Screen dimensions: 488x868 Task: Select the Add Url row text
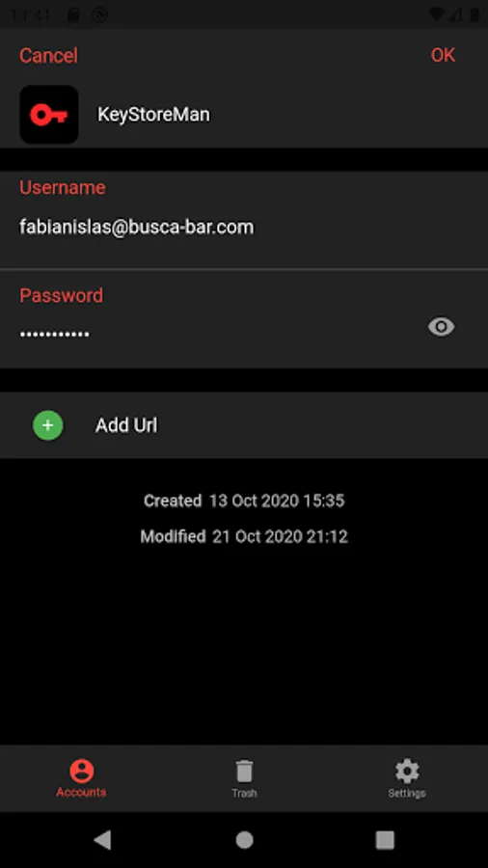tap(126, 425)
